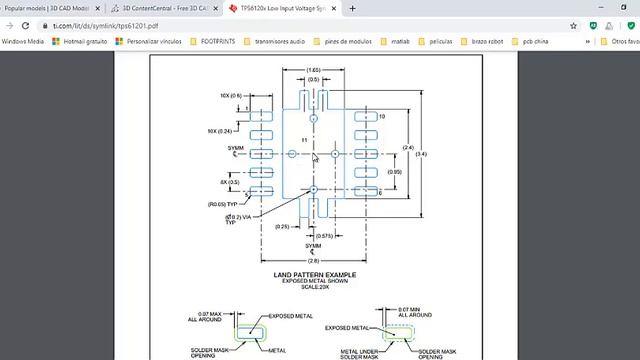Open the Hotmail gratuito bookmark
The height and width of the screenshot is (360, 640).
80,41
